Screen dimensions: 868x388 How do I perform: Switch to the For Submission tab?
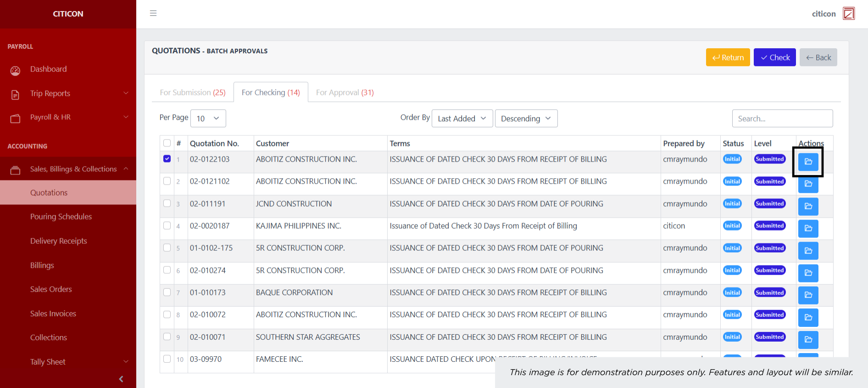193,92
